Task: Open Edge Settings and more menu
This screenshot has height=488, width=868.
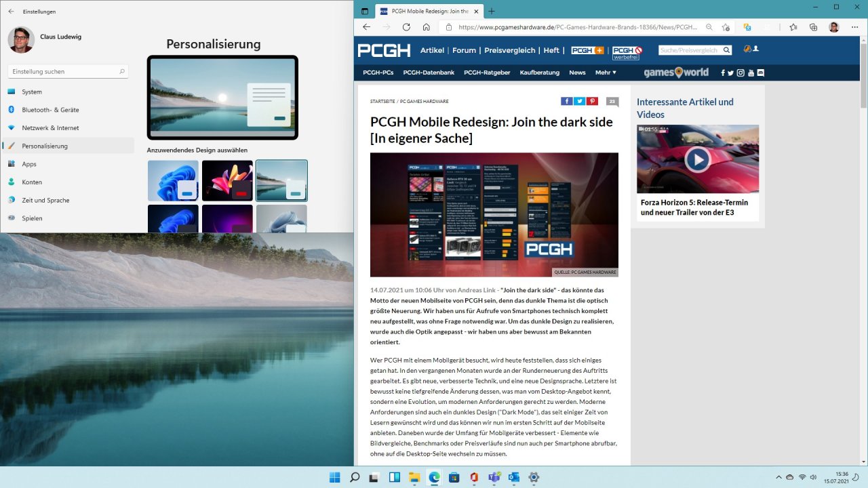Action: point(854,27)
